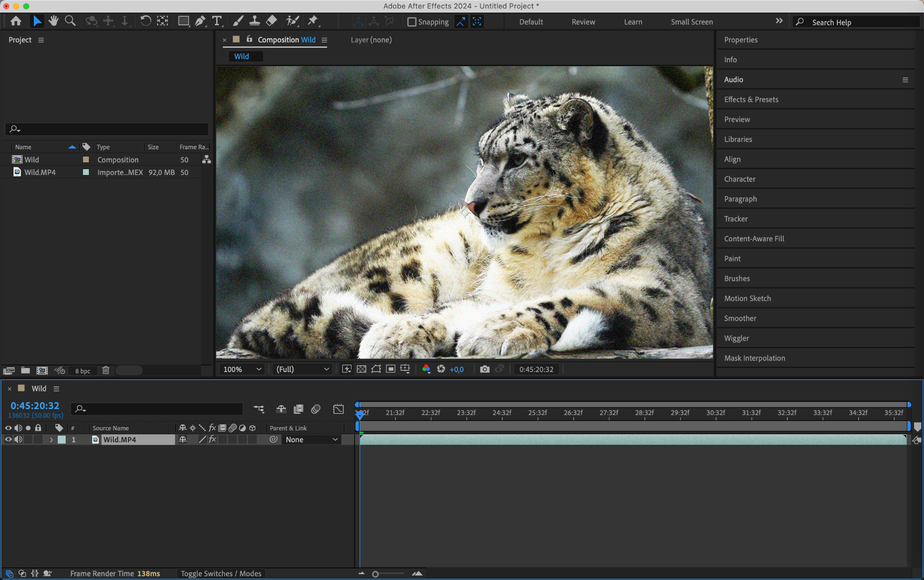Screen dimensions: 924x580
Task: Switch to the Review workspace
Action: pos(583,22)
